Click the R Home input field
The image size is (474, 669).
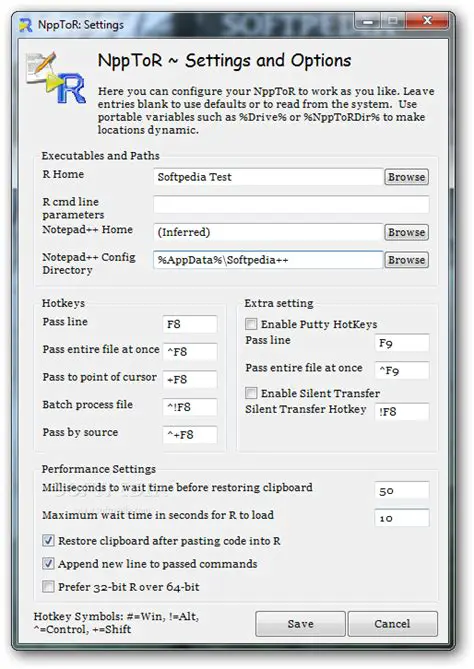pyautogui.click(x=268, y=177)
